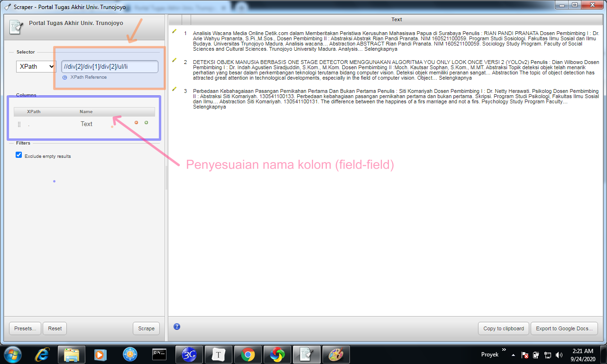Viewport: 607px width, 364px height.
Task: Open the Command Prompt taskbar icon
Action: [158, 354]
